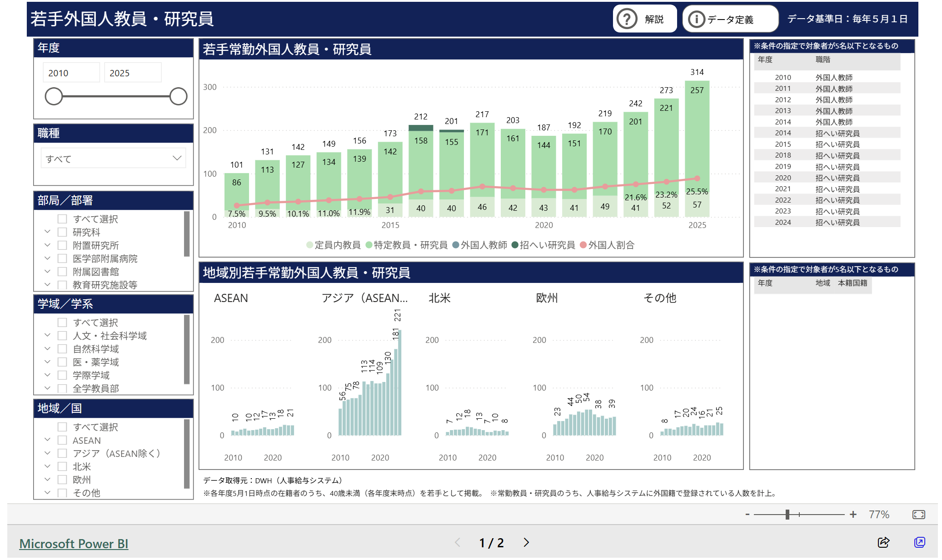Image resolution: width=942 pixels, height=560 pixels.
Task: Tick the 自然科学域 checkbox
Action: (62, 349)
